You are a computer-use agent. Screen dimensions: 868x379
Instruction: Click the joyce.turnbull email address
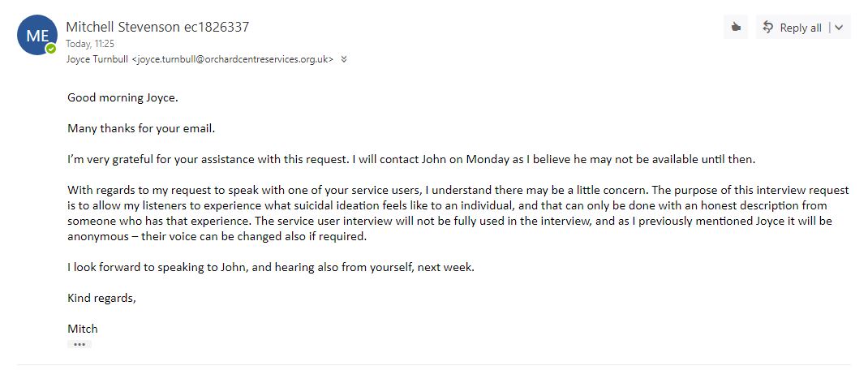(233, 59)
